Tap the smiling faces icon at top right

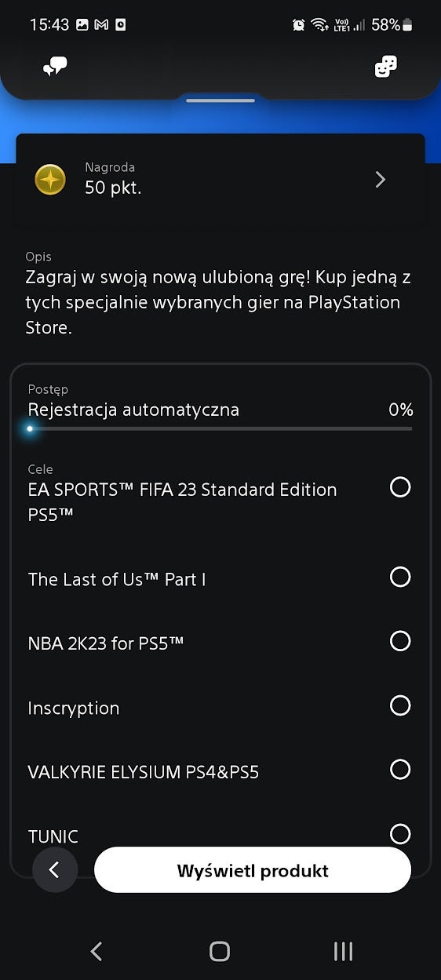click(385, 67)
